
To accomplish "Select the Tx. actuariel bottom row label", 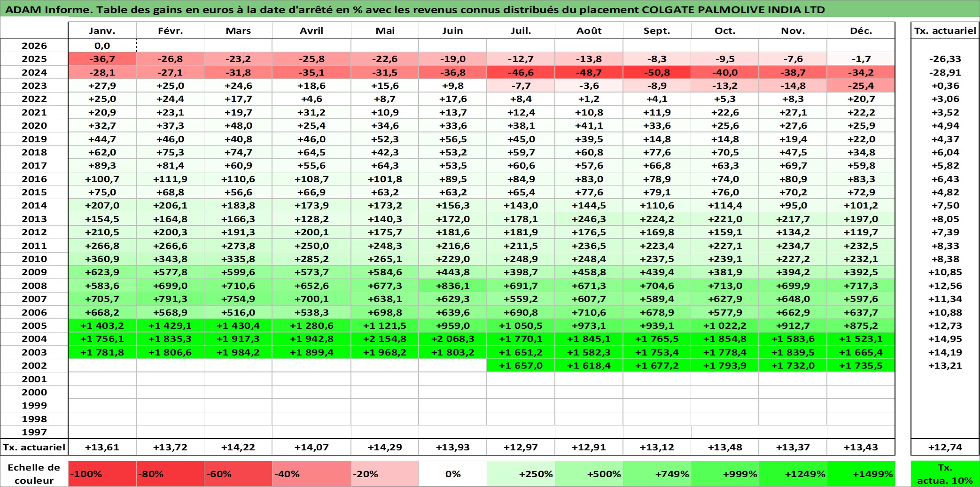I will (x=34, y=447).
